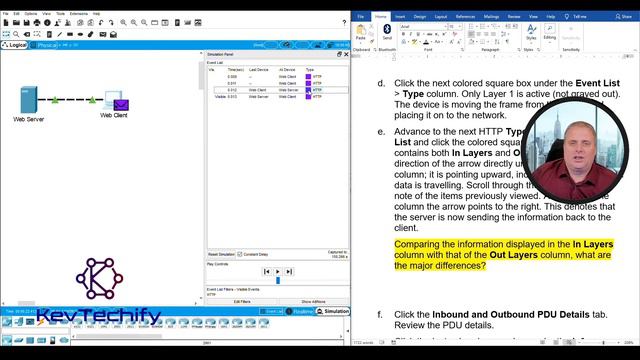Step forward with Capture Forward button

point(289,271)
